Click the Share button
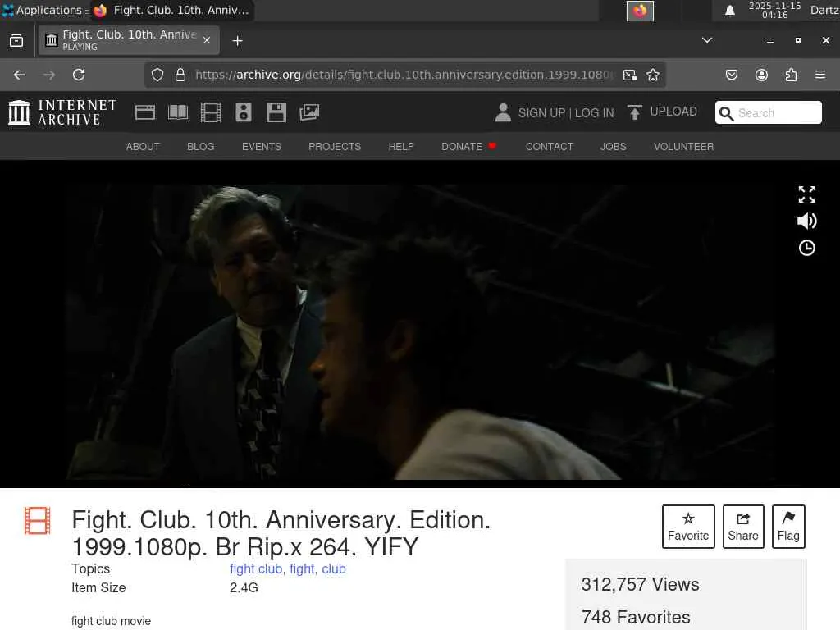 [x=743, y=527]
